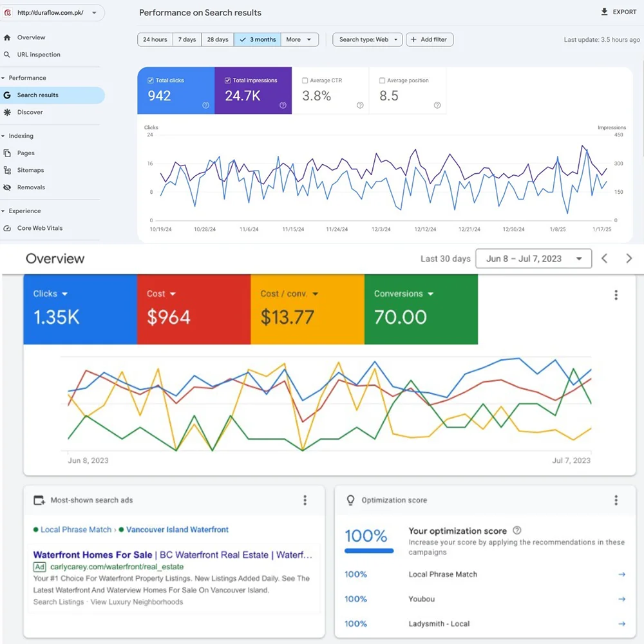Click the help icon beside optimization score
The height and width of the screenshot is (644, 644).
[516, 531]
